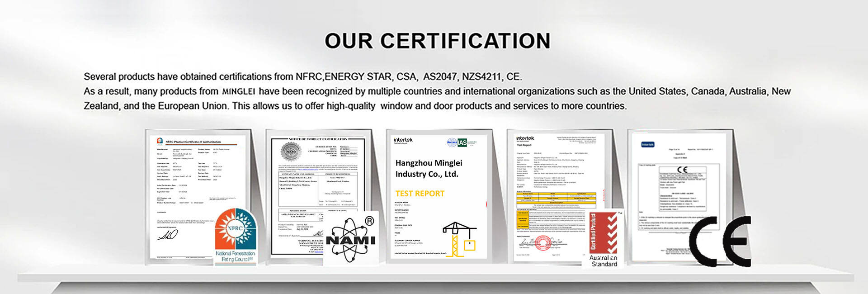Open the Hangzhou Minglei test report cover
This screenshot has width=868, height=294.
438,197
